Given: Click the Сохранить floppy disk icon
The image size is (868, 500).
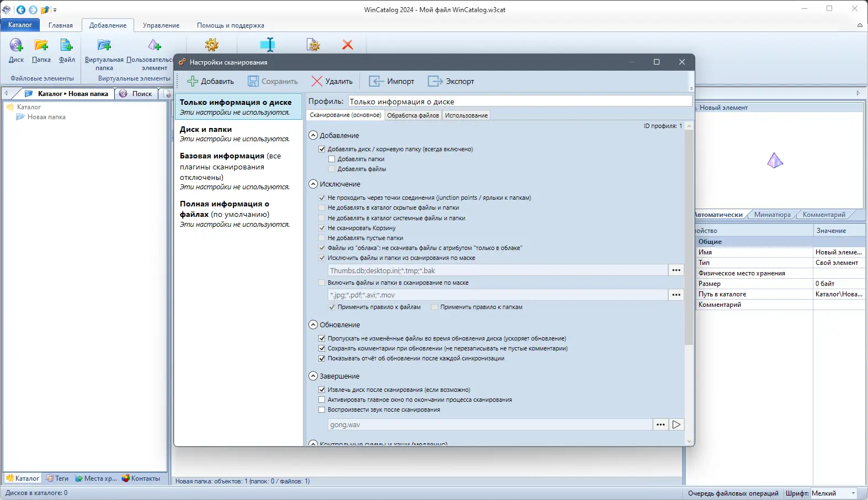Looking at the screenshot, I should tap(253, 81).
